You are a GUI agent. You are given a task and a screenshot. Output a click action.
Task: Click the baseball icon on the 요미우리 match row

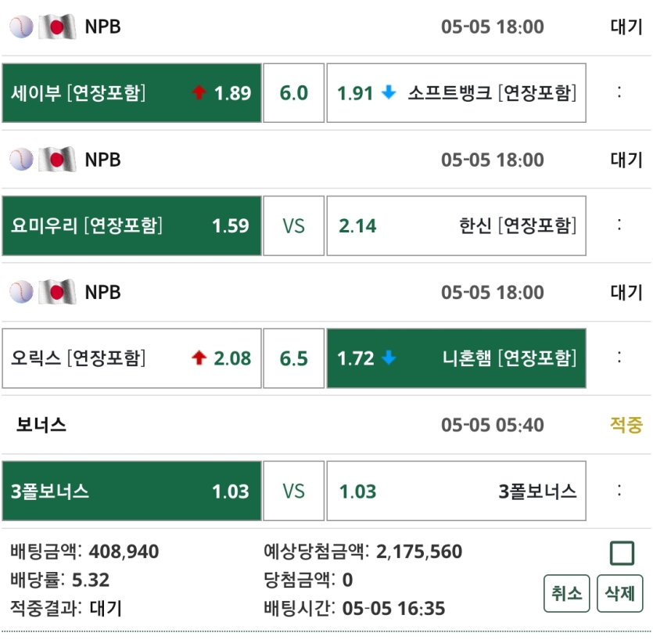[22, 160]
